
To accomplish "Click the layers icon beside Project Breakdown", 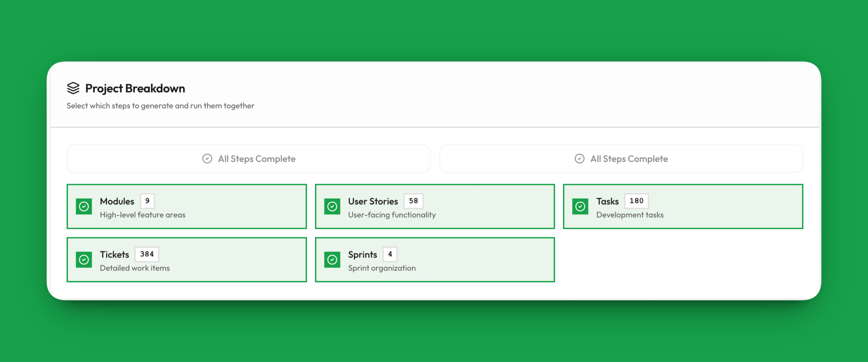I will pyautogui.click(x=73, y=88).
